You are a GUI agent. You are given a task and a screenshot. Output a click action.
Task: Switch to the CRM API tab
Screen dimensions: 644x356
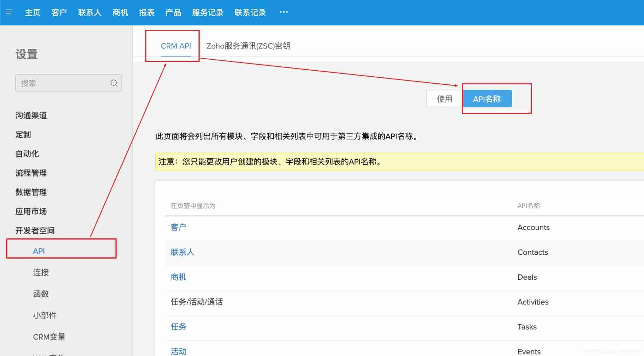tap(176, 46)
